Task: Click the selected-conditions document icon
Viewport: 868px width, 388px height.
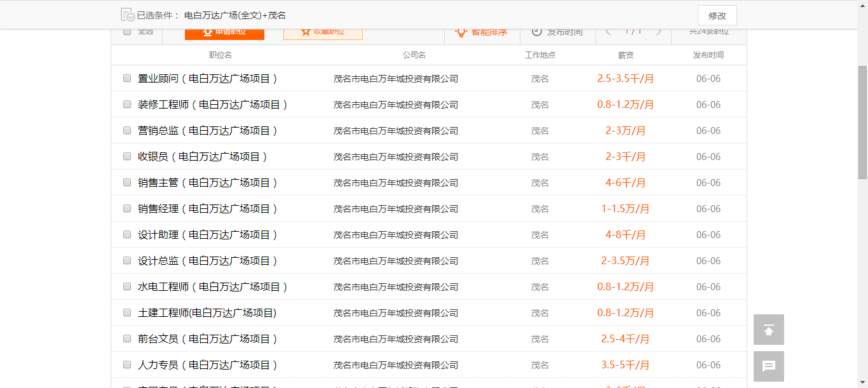Action: click(127, 15)
